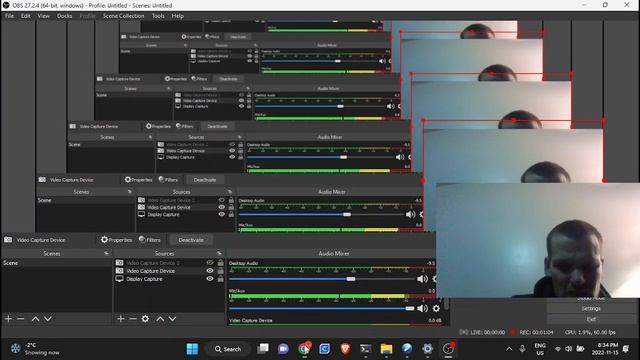Mute Desktop Audio speaker icon

[x=422, y=279]
